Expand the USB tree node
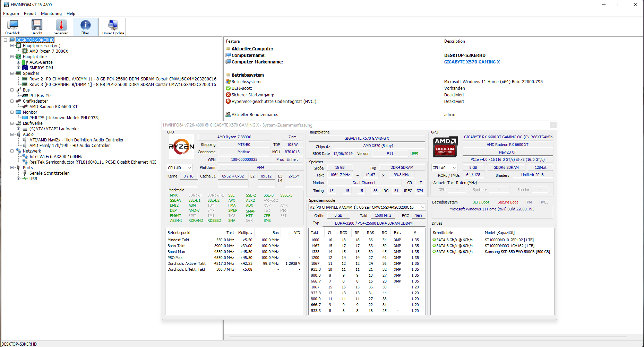Viewport: 644px width, 347px height. tap(18, 179)
